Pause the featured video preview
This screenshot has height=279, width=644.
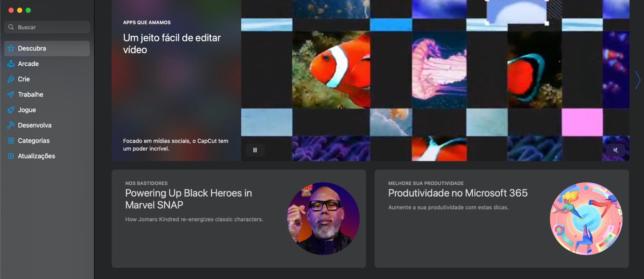[x=255, y=150]
